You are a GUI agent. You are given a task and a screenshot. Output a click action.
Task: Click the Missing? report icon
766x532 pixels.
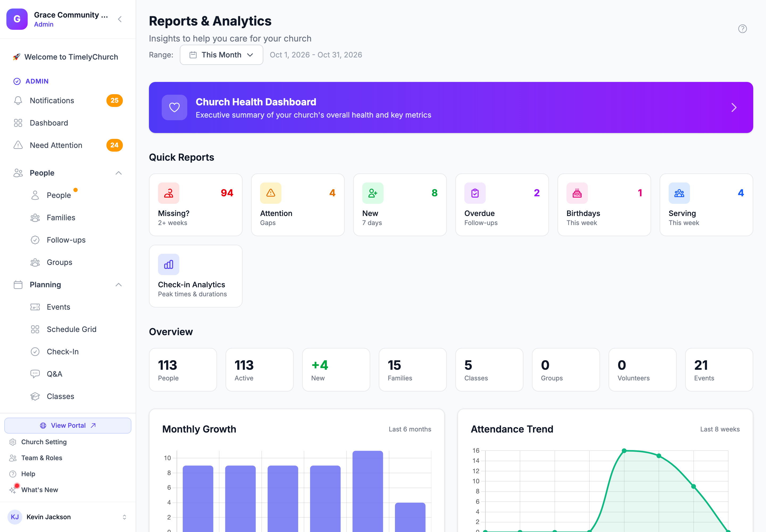pyautogui.click(x=168, y=193)
